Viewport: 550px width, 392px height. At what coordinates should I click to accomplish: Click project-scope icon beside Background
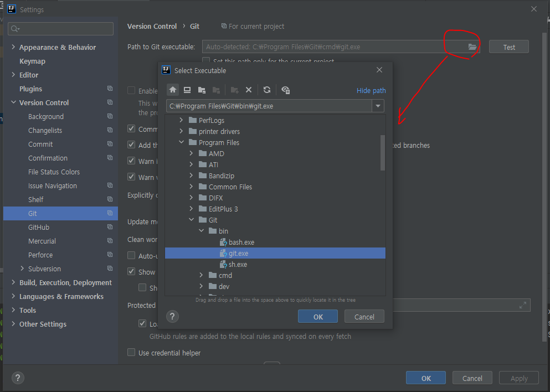coord(110,116)
